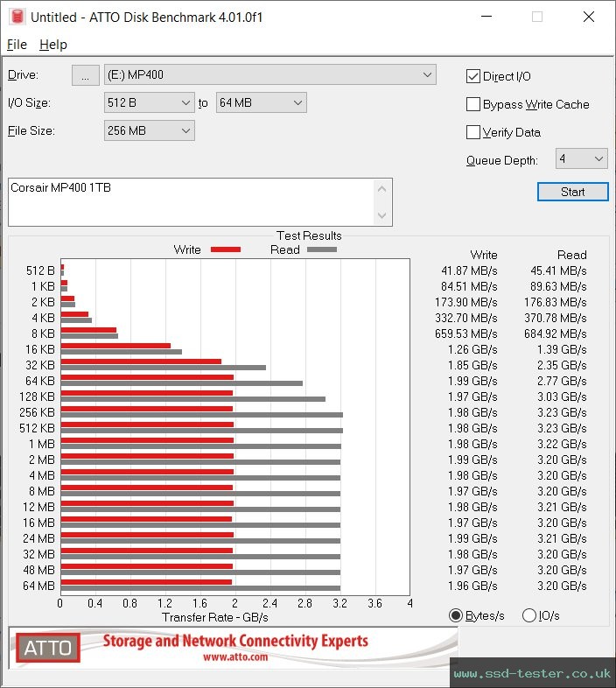Expand the Drive (E:) MP400 dropdown

[x=269, y=74]
